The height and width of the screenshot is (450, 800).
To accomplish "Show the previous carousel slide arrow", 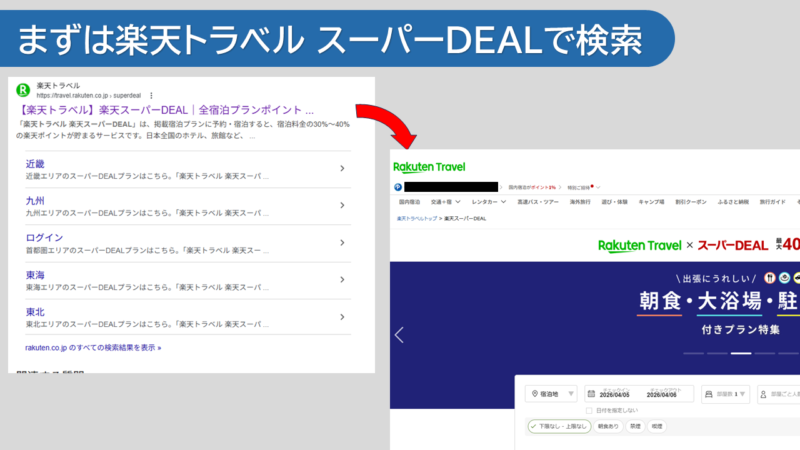I will click(x=399, y=335).
